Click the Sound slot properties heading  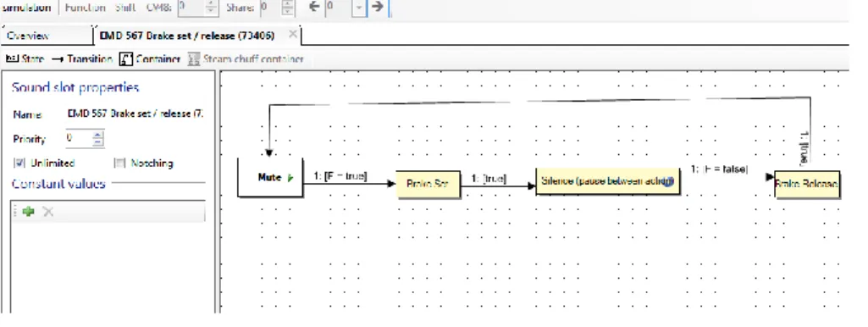point(75,87)
